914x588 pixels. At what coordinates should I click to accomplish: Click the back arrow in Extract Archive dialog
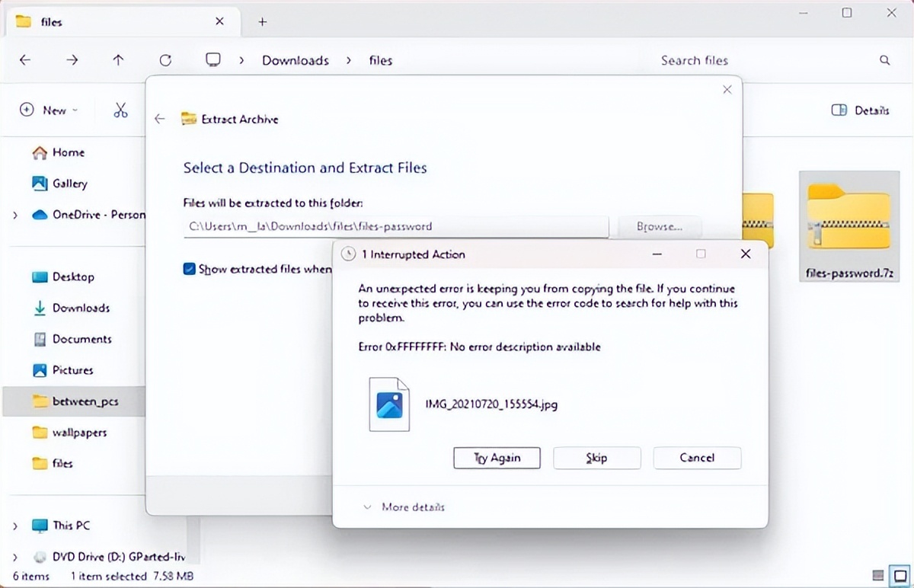160,119
